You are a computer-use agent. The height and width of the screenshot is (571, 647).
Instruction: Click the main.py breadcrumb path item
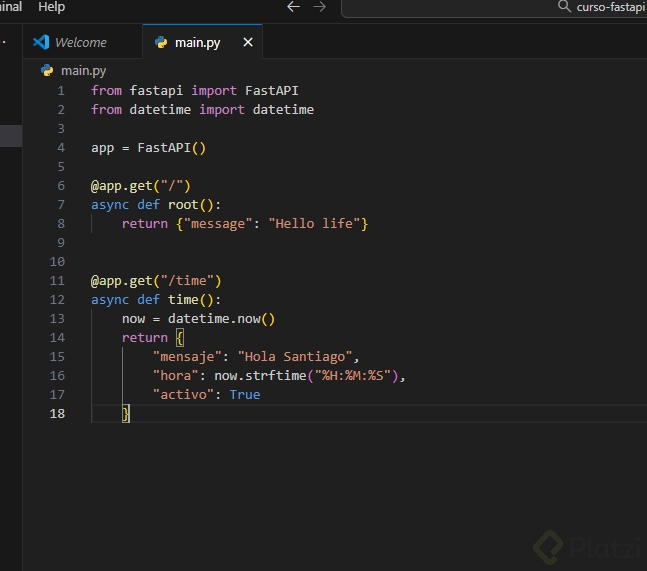click(83, 70)
